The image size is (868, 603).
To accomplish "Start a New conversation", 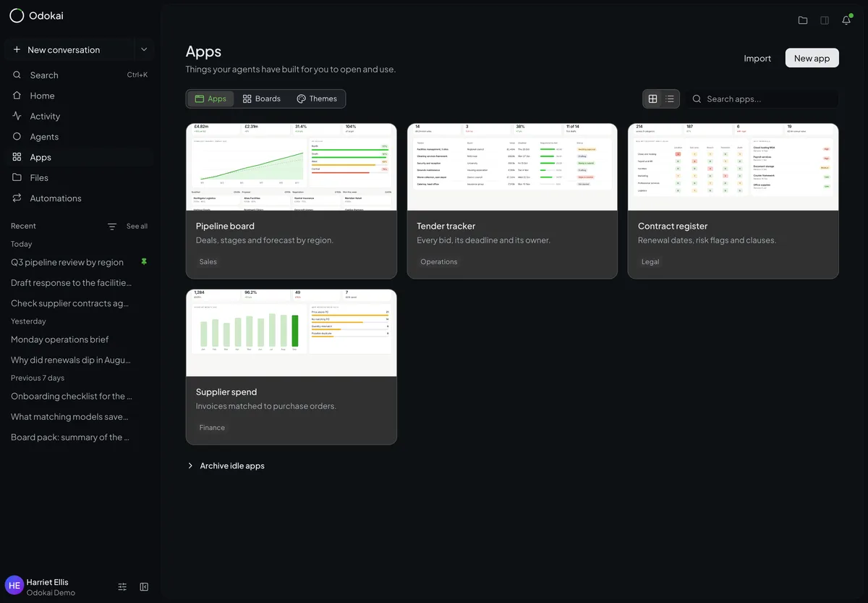I will pos(69,50).
